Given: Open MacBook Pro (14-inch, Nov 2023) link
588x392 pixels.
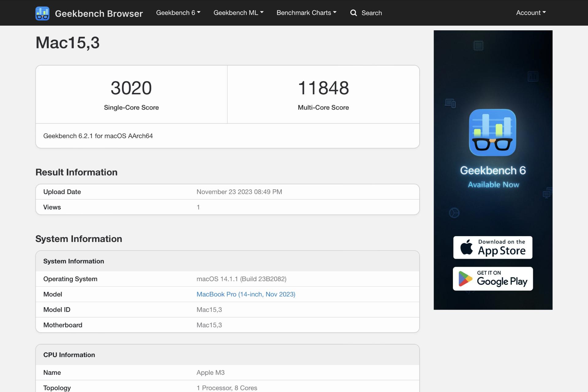Looking at the screenshot, I should 246,294.
